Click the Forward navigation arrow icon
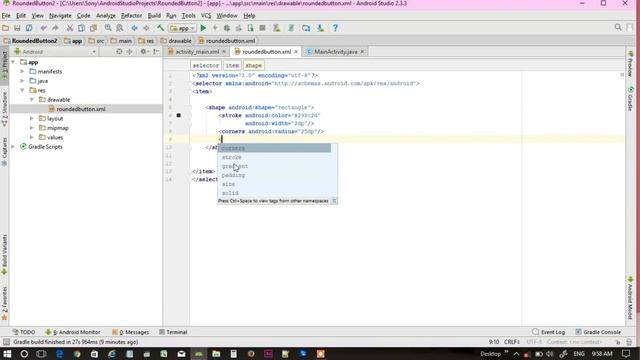Screen dimensions: 640x360 146,28
